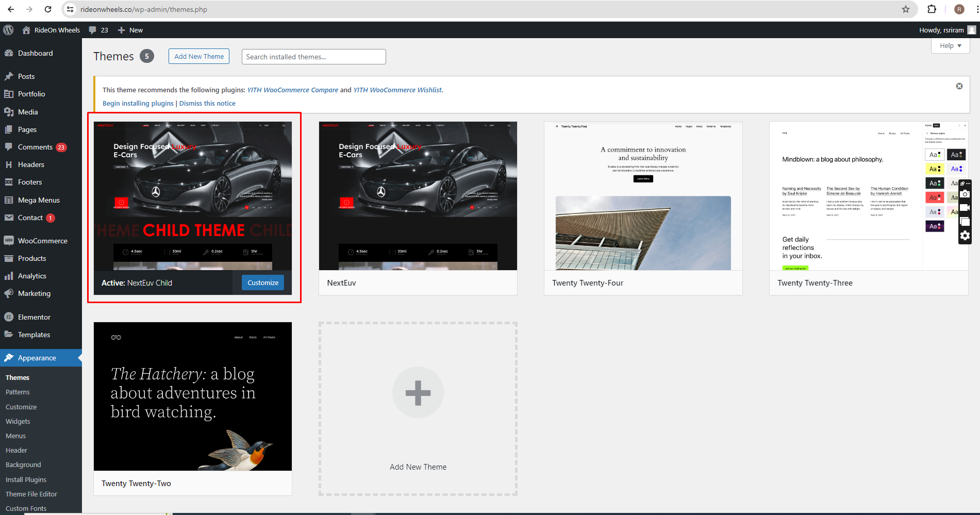The image size is (980, 515).
Task: Select the Twenty Twenty-Two theme thumbnail
Action: pos(193,396)
